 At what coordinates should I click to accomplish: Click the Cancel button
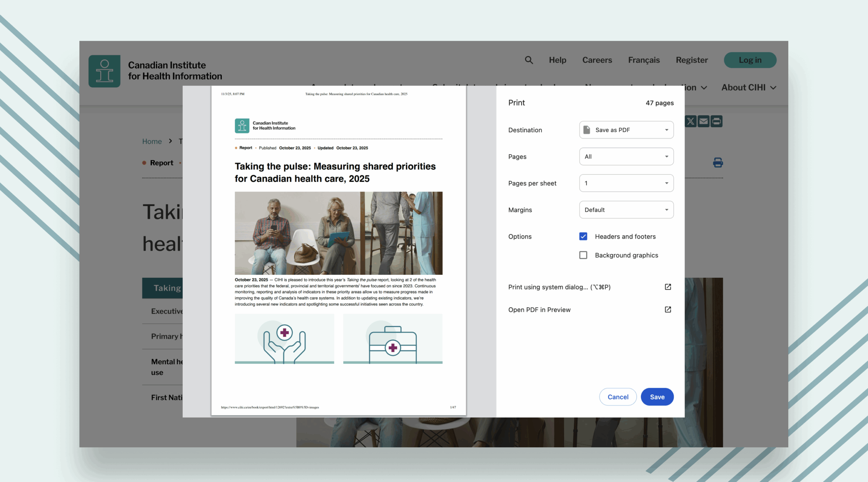(617, 397)
